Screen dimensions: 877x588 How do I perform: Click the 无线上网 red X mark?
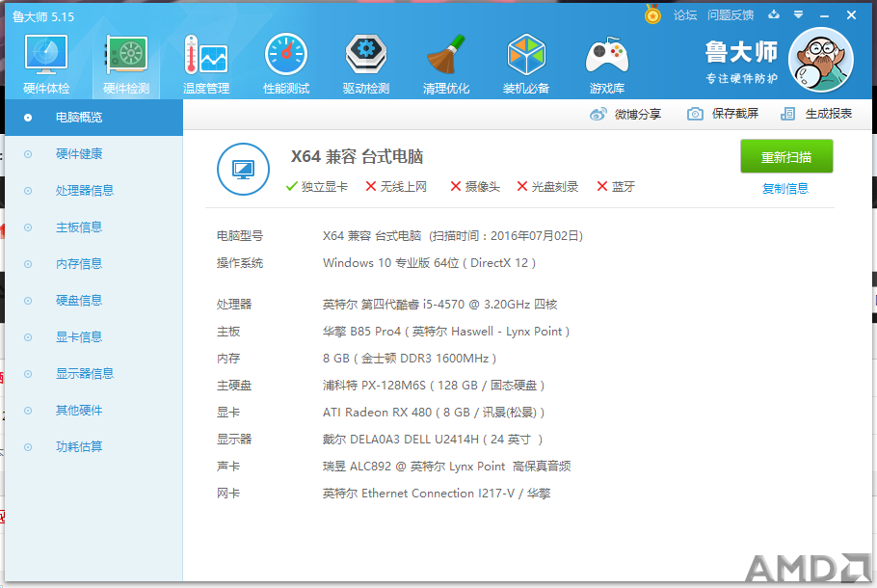click(x=370, y=186)
